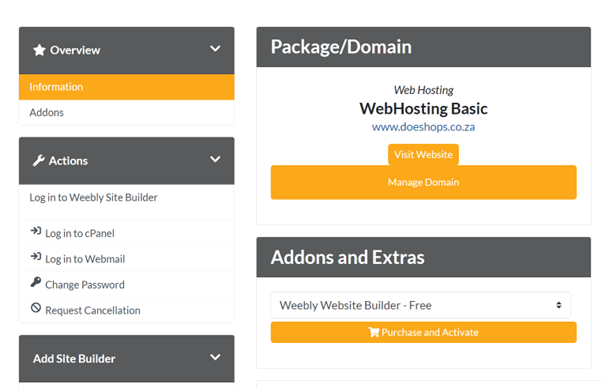Open the www.doeshops.co.za link

(x=423, y=127)
